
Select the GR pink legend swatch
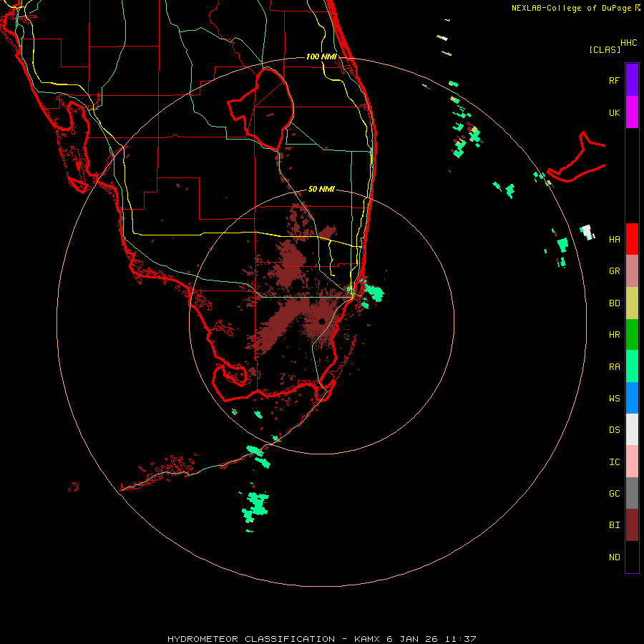[632, 271]
